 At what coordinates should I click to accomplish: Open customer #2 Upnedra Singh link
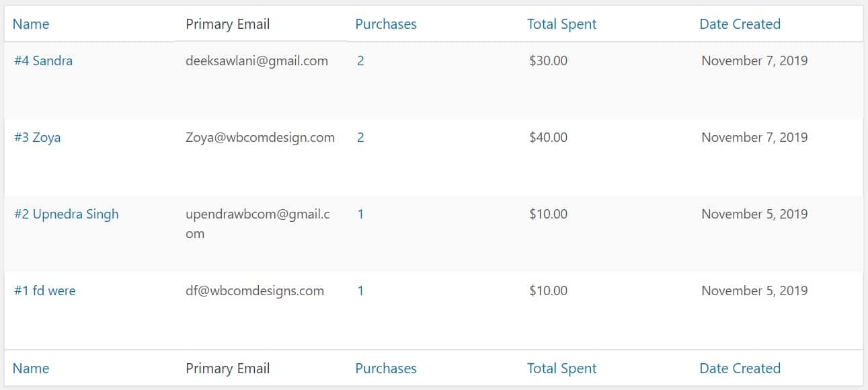66,214
